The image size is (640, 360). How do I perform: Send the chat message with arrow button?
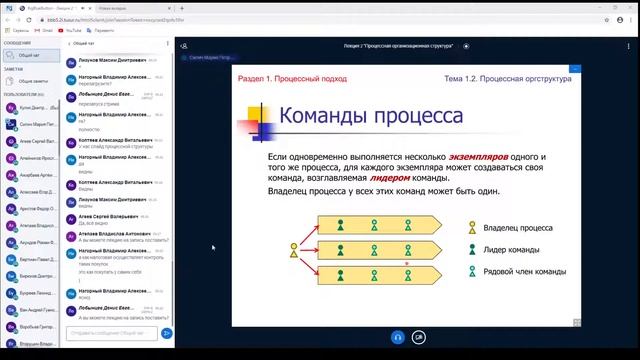(167, 333)
